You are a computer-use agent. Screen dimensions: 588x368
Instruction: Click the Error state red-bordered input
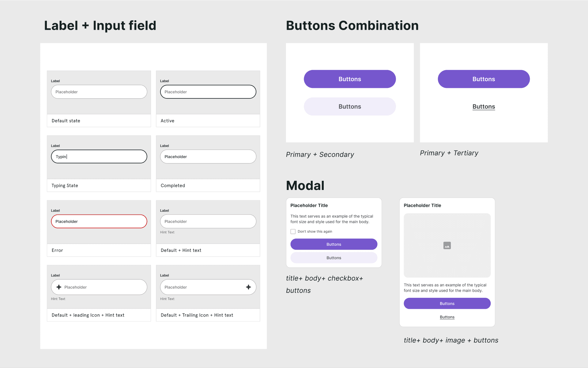pos(99,222)
